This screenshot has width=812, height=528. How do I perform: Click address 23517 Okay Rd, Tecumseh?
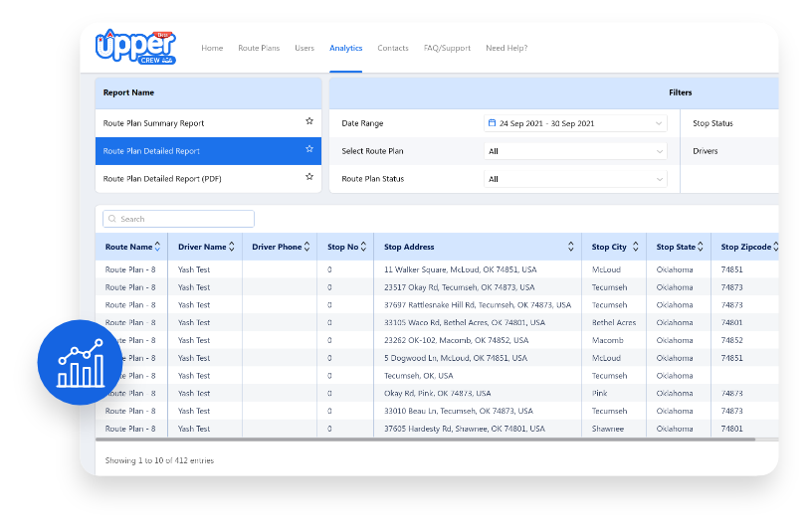tap(460, 287)
